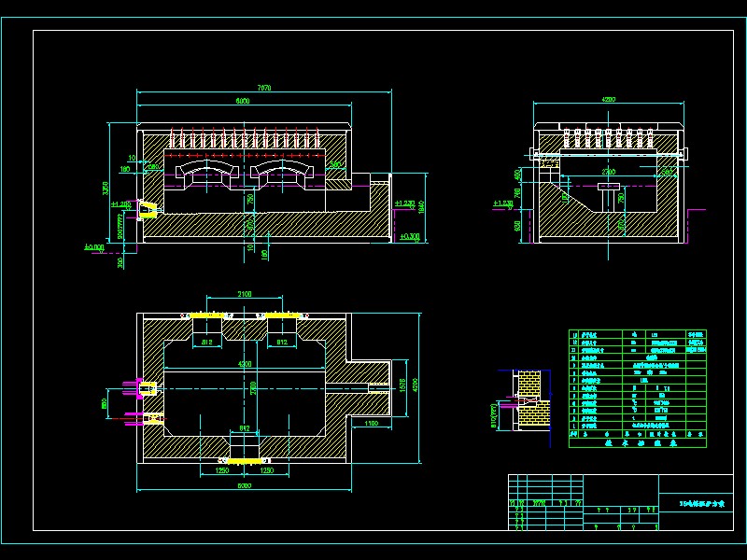The image size is (747, 560).
Task: Click the vertical 750 dimension in side section
Action: point(621,198)
